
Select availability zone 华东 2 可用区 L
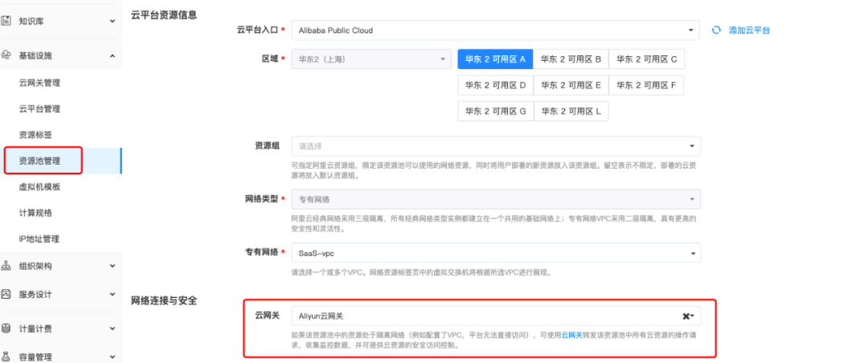click(571, 111)
